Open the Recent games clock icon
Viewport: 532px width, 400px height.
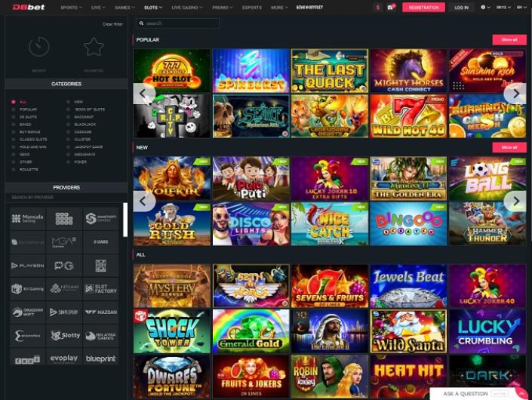(39, 48)
